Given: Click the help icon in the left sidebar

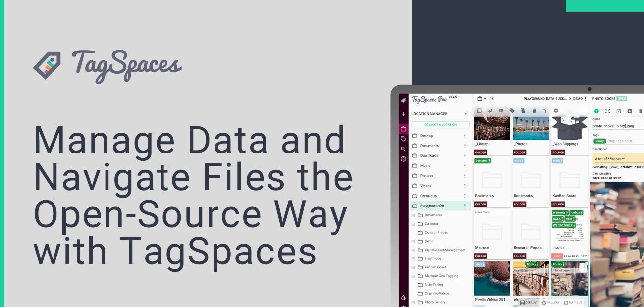Looking at the screenshot, I should [402, 158].
